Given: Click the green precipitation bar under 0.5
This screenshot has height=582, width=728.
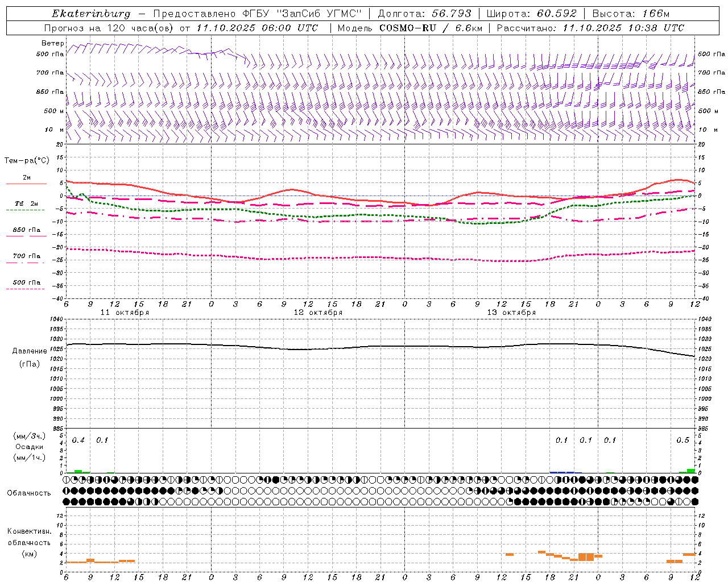Looking at the screenshot, I should click(x=690, y=471).
